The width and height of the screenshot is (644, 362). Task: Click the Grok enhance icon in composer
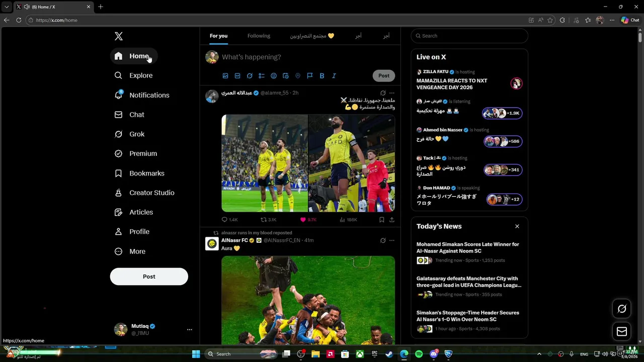coord(250,75)
